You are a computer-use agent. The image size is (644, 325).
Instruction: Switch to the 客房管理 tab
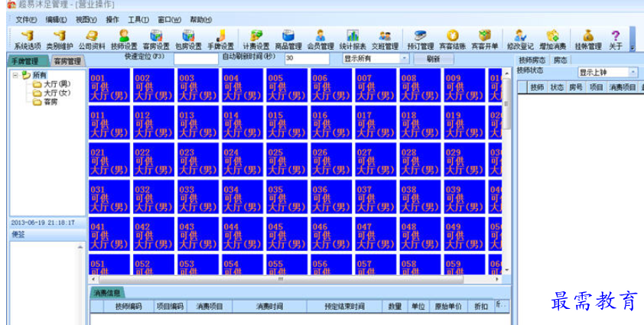click(68, 61)
